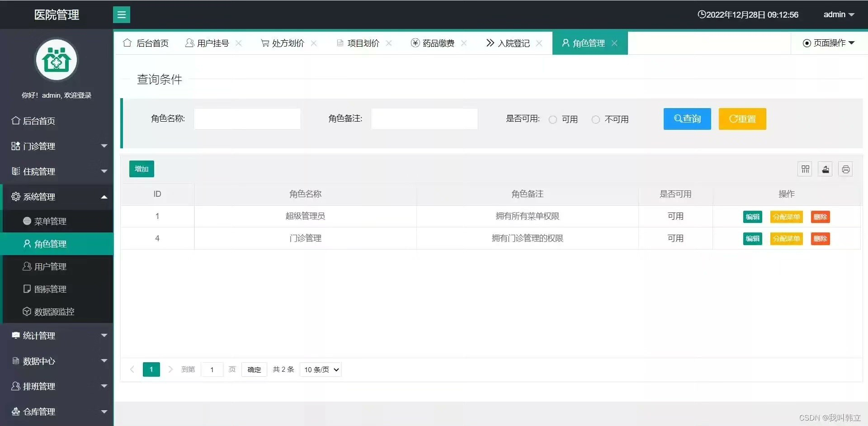Image resolution: width=868 pixels, height=426 pixels.
Task: Open 后台首页 in the sidebar
Action: 57,121
